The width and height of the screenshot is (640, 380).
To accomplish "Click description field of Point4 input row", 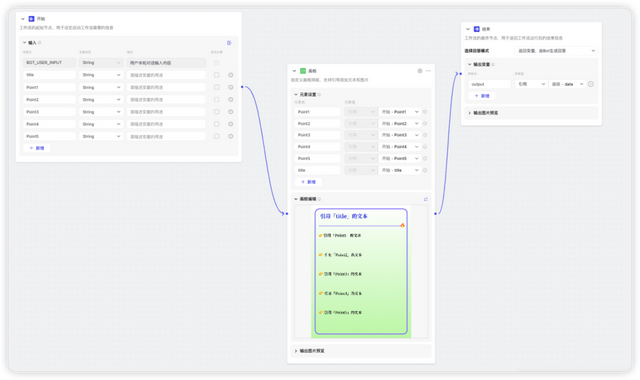I will click(x=166, y=124).
